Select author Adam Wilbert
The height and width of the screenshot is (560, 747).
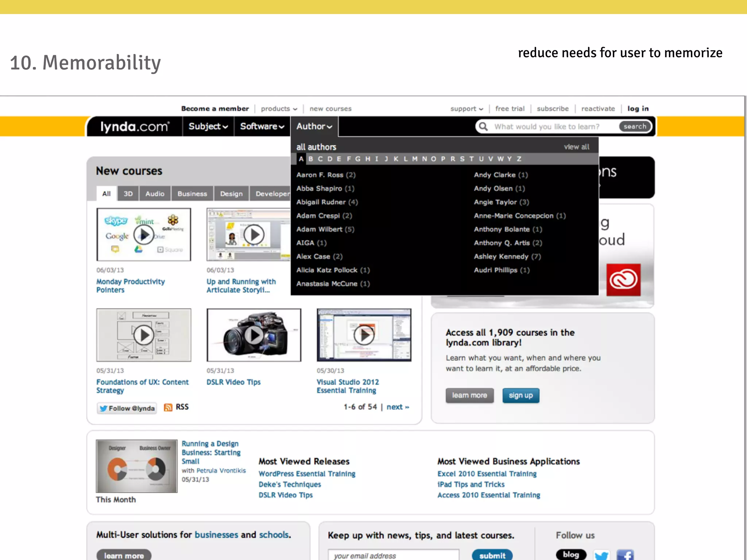click(325, 229)
